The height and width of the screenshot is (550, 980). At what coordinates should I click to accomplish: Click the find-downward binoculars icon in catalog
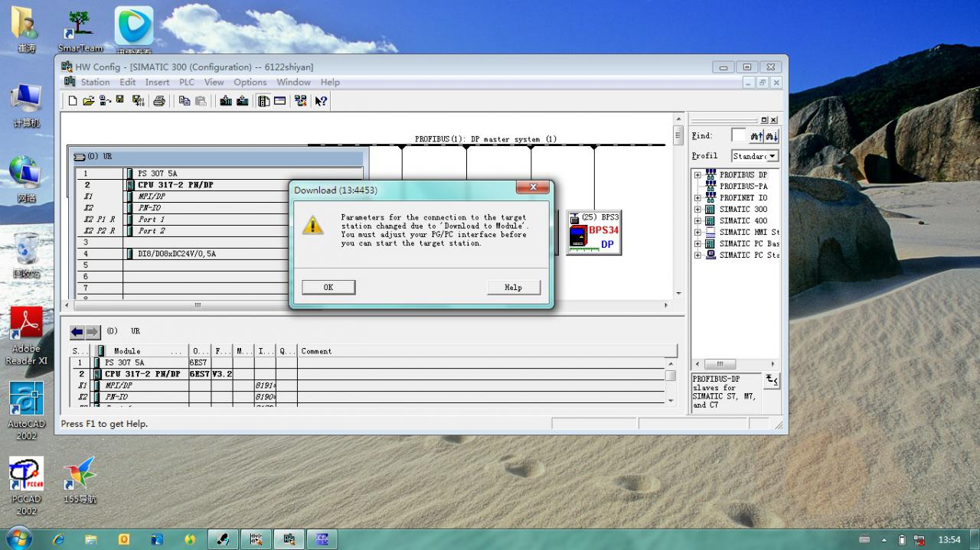[756, 136]
